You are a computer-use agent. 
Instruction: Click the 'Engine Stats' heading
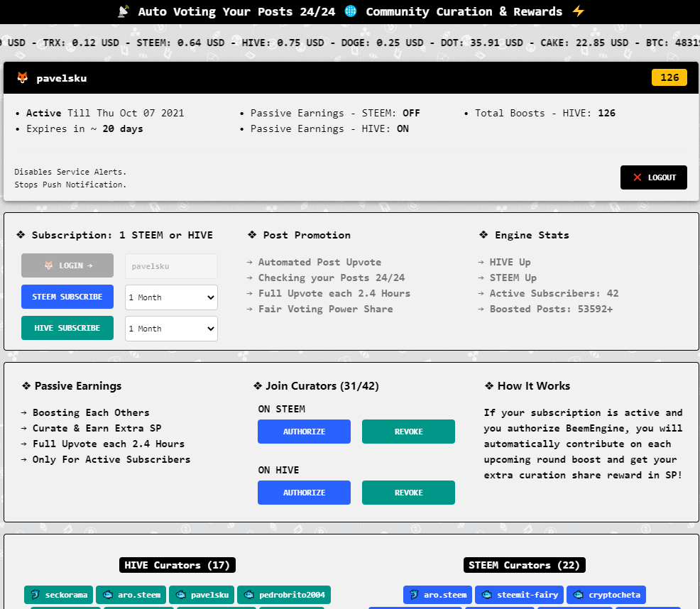coord(532,236)
